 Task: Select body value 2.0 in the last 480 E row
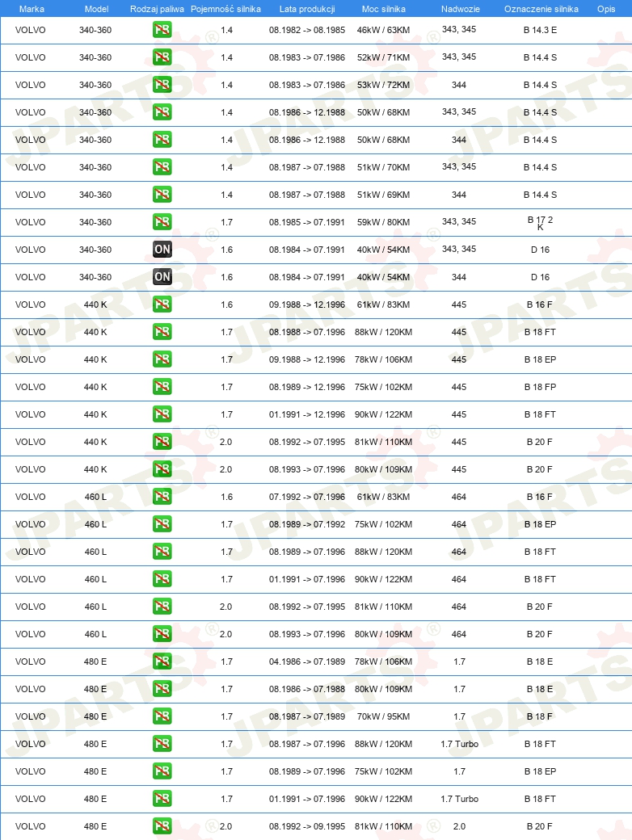click(x=459, y=826)
